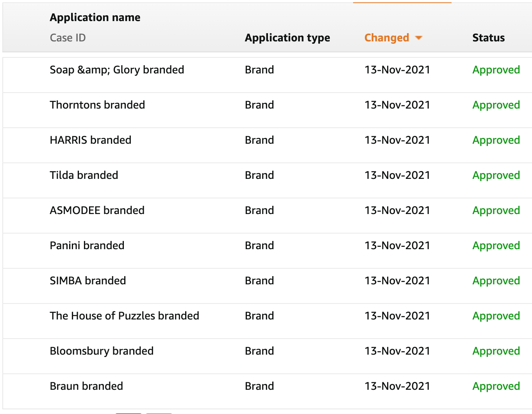Select the Approved status for ASMODEE

coord(496,211)
